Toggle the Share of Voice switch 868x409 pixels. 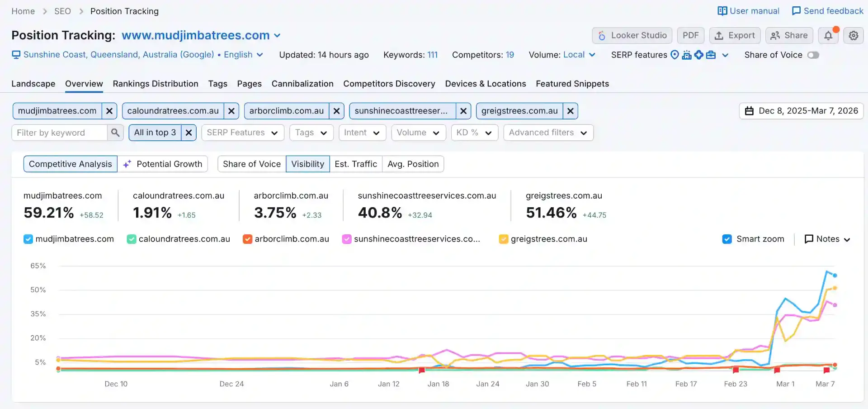[x=813, y=55]
